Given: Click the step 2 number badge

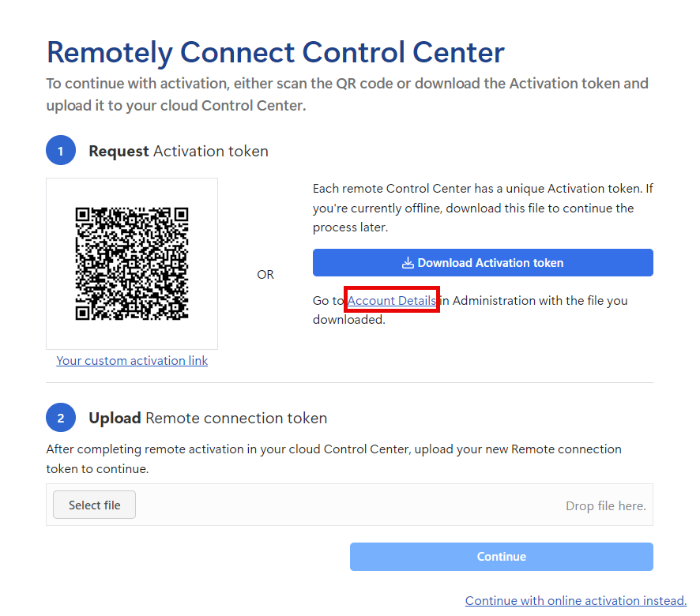Looking at the screenshot, I should click(61, 418).
